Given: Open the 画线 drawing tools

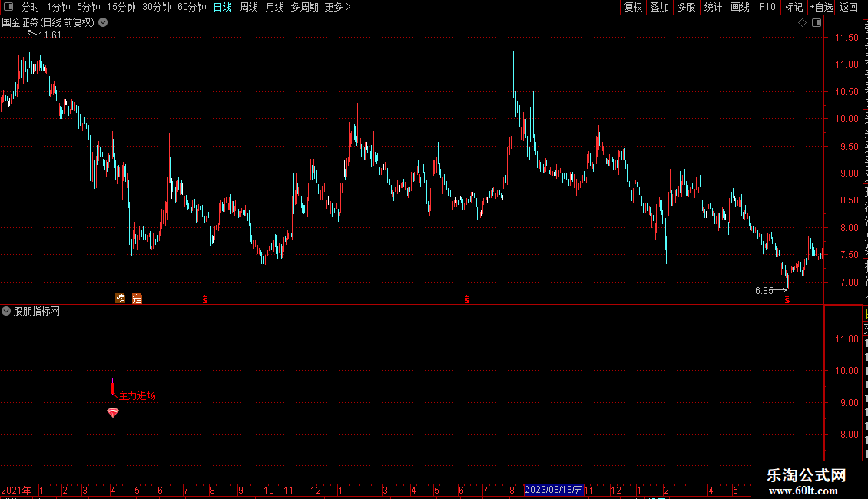Looking at the screenshot, I should point(740,7).
